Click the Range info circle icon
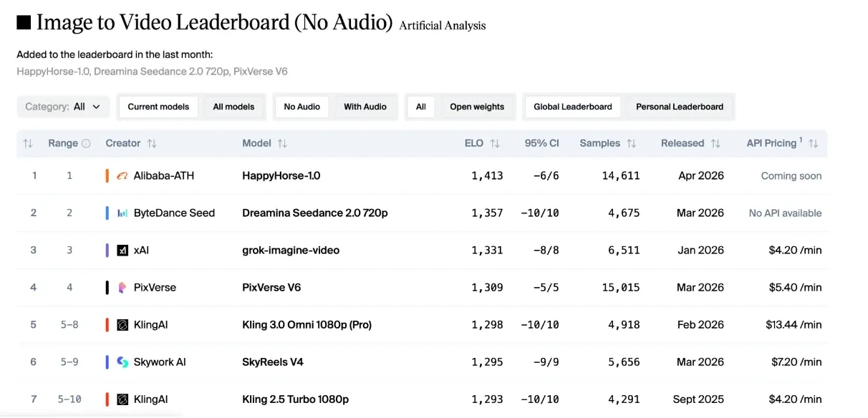Image resolution: width=868 pixels, height=418 pixels. coord(87,144)
